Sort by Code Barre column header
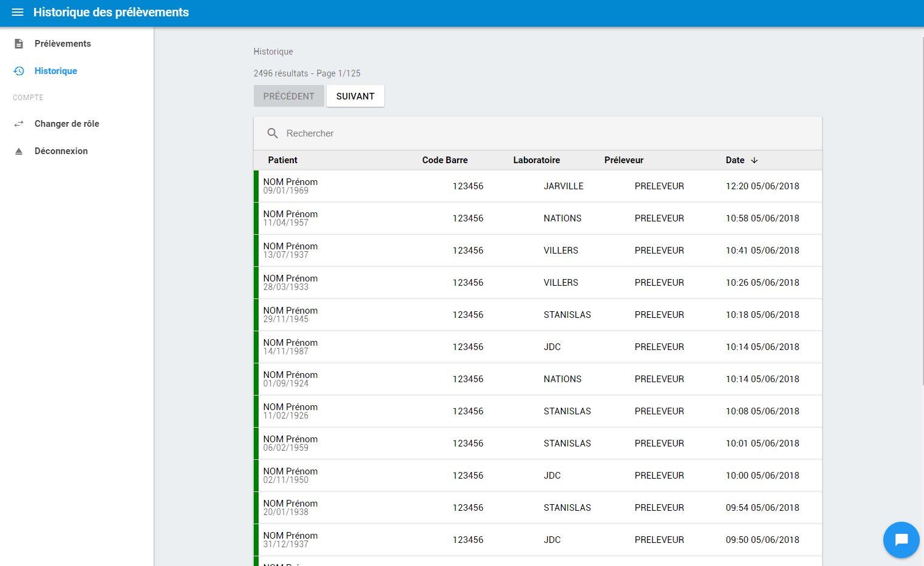This screenshot has width=924, height=566. pos(445,160)
